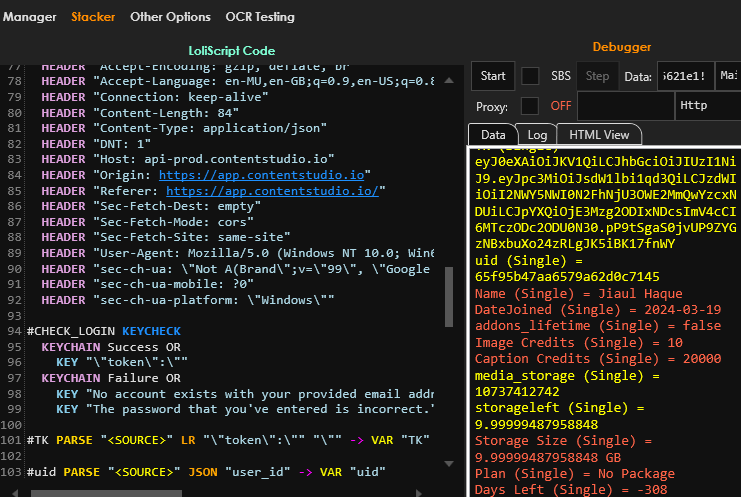Click the Start button in Debugger
The width and height of the screenshot is (741, 497).
[493, 76]
